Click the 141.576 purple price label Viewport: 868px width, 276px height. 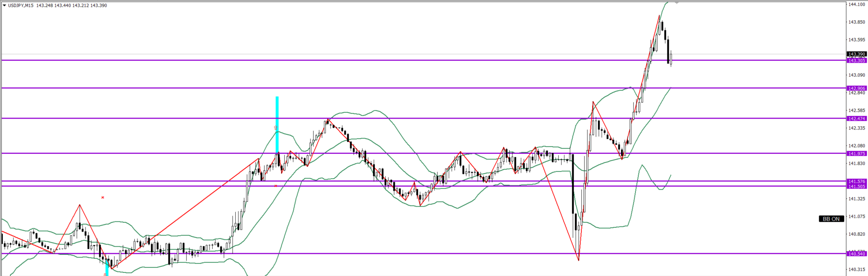point(856,181)
